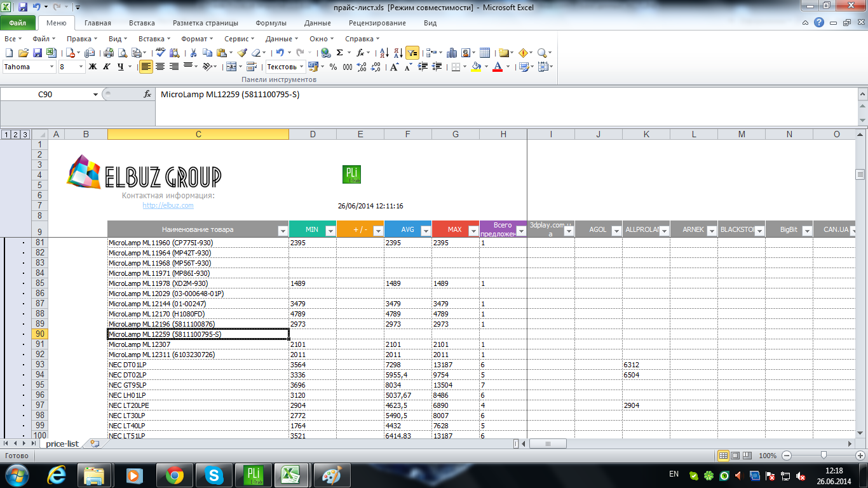Sort descending Я-А toolbar icon
This screenshot has width=868, height=488.
coord(398,53)
